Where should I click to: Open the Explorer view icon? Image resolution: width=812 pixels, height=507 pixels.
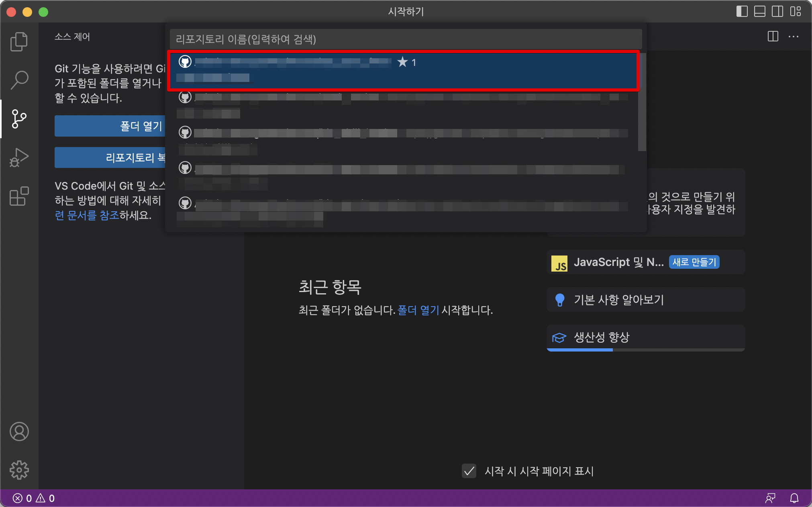(x=19, y=42)
